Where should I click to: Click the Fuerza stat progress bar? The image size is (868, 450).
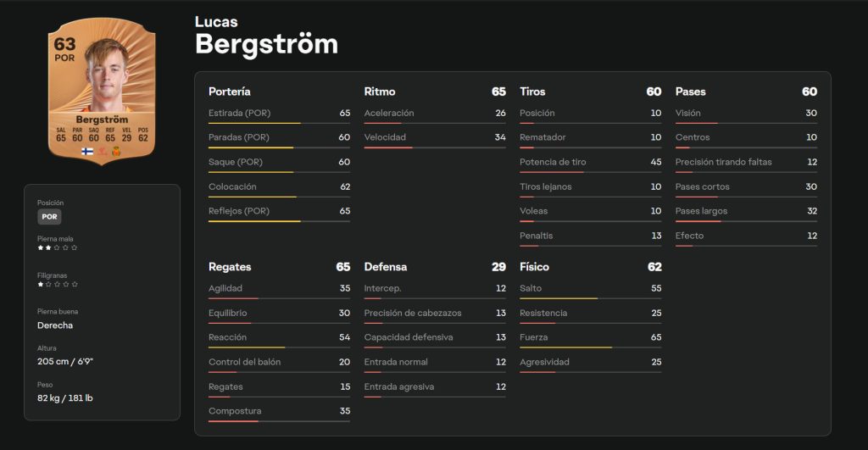(590, 347)
